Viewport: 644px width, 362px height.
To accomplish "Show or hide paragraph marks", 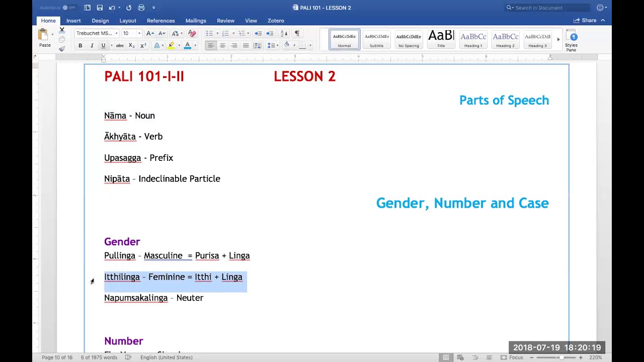I will [297, 33].
